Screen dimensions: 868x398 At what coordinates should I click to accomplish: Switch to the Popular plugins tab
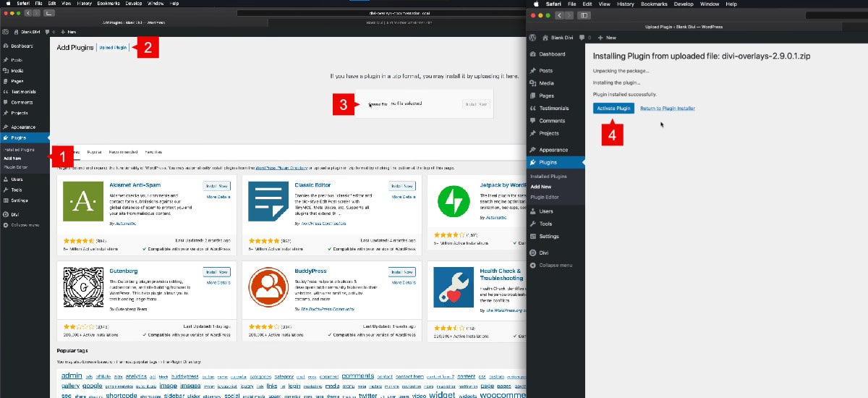(94, 153)
